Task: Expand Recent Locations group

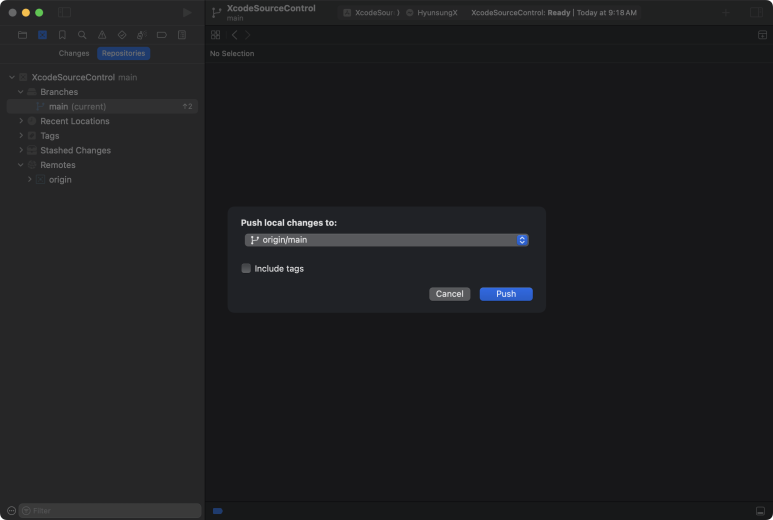Action: click(21, 121)
